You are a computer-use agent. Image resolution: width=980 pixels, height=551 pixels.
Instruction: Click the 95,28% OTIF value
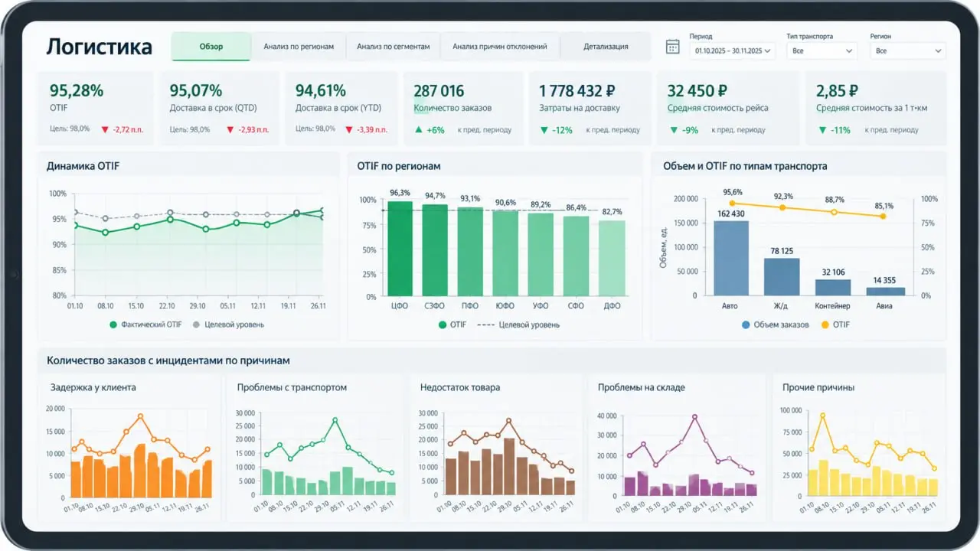tap(77, 91)
